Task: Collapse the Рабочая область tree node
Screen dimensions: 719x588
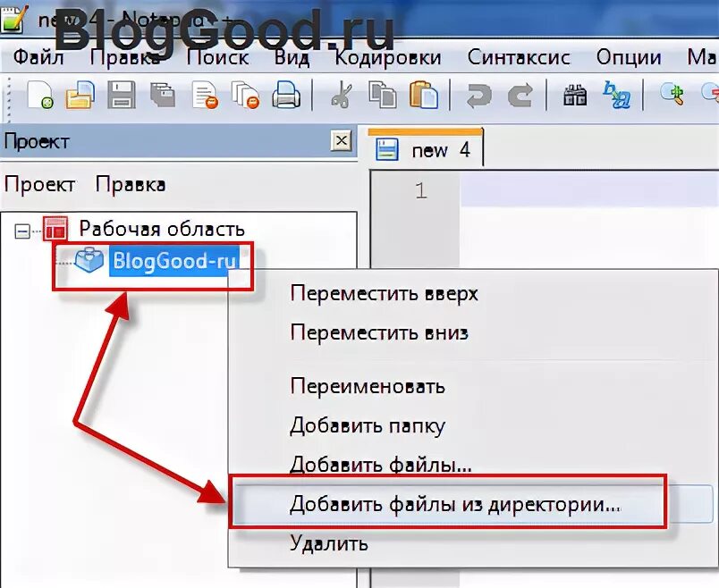Action: pyautogui.click(x=22, y=231)
